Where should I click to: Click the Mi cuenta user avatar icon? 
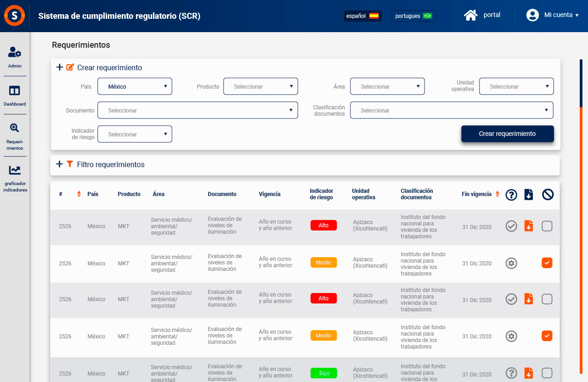532,15
